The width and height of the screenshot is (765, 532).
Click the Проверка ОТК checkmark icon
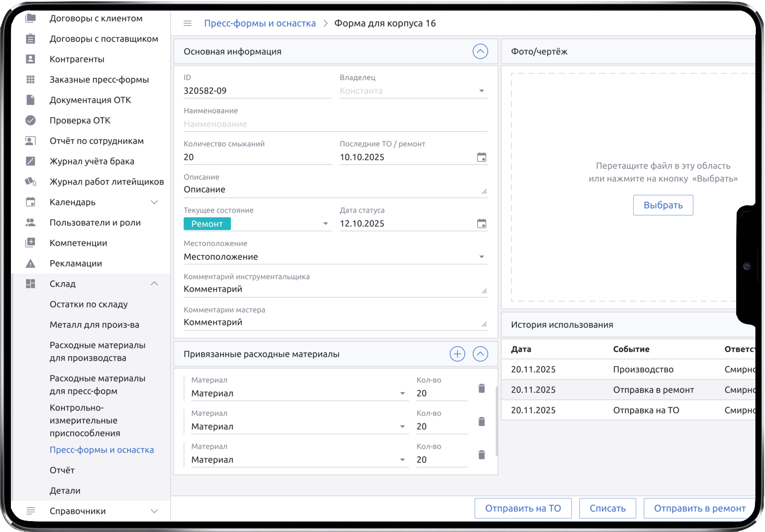click(31, 120)
